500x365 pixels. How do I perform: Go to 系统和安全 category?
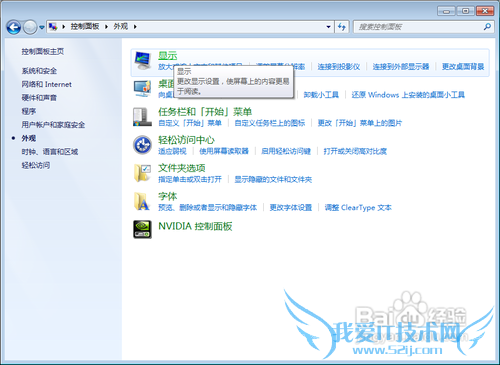pyautogui.click(x=39, y=71)
